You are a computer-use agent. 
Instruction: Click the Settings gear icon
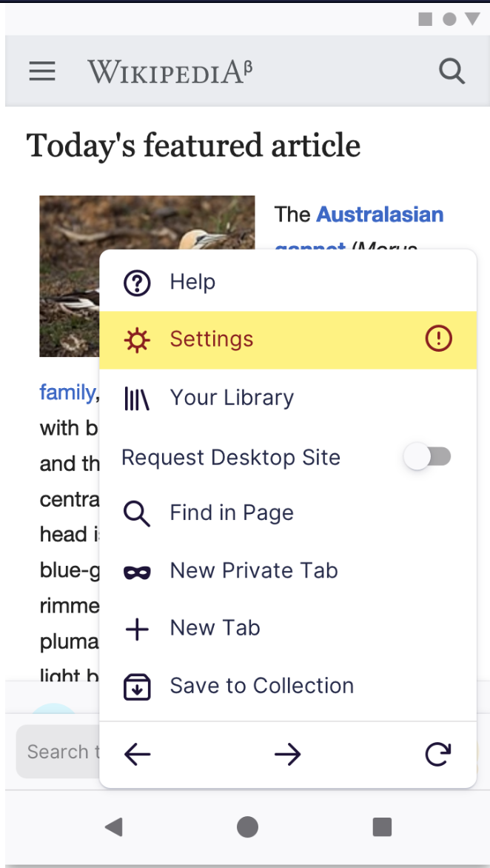point(137,340)
